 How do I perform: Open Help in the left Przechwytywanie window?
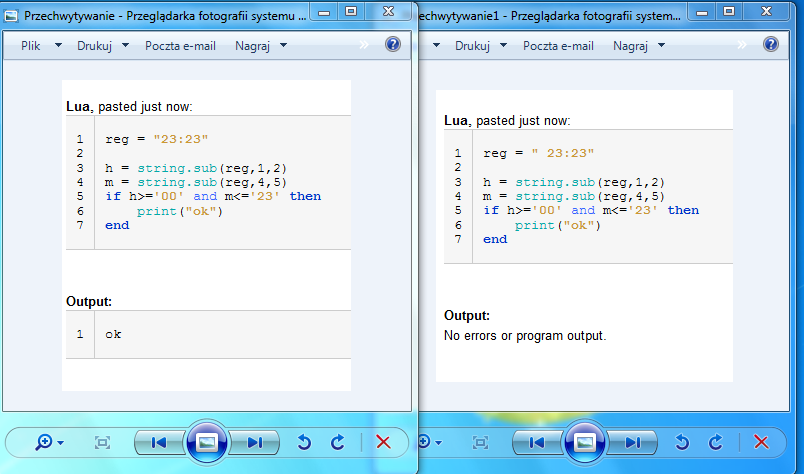pos(393,45)
